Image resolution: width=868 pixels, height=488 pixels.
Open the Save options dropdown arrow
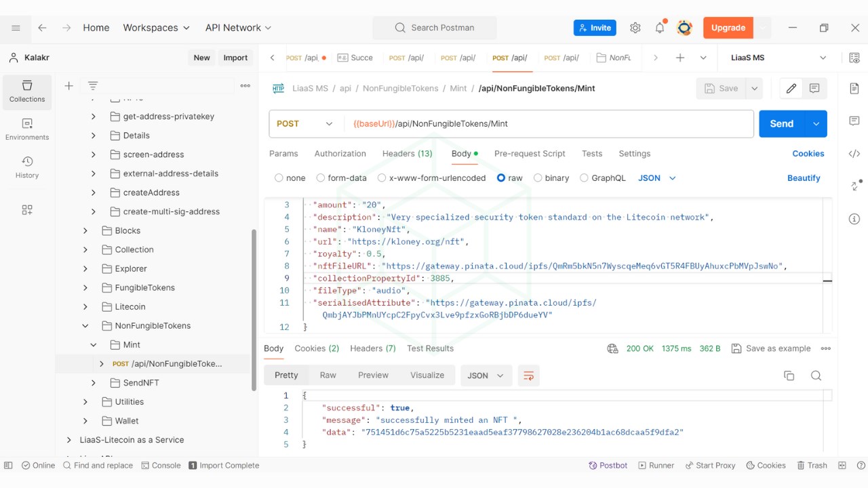754,88
